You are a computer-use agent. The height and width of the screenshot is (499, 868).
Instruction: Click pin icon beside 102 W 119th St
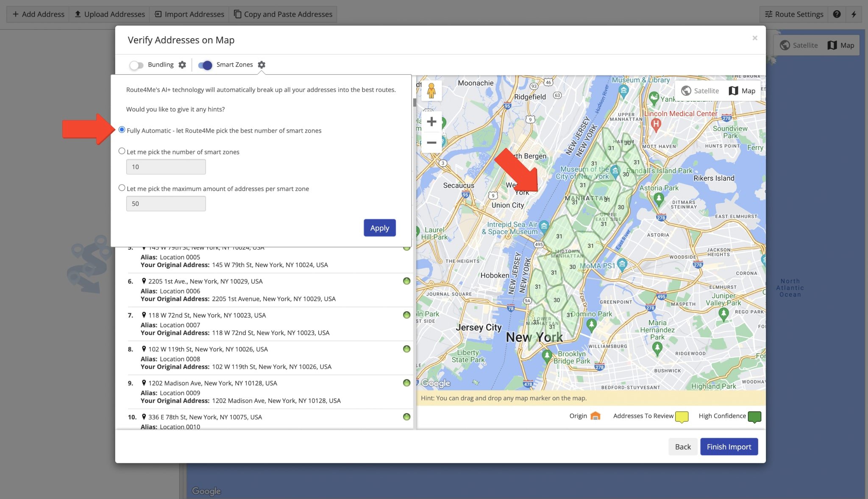144,349
